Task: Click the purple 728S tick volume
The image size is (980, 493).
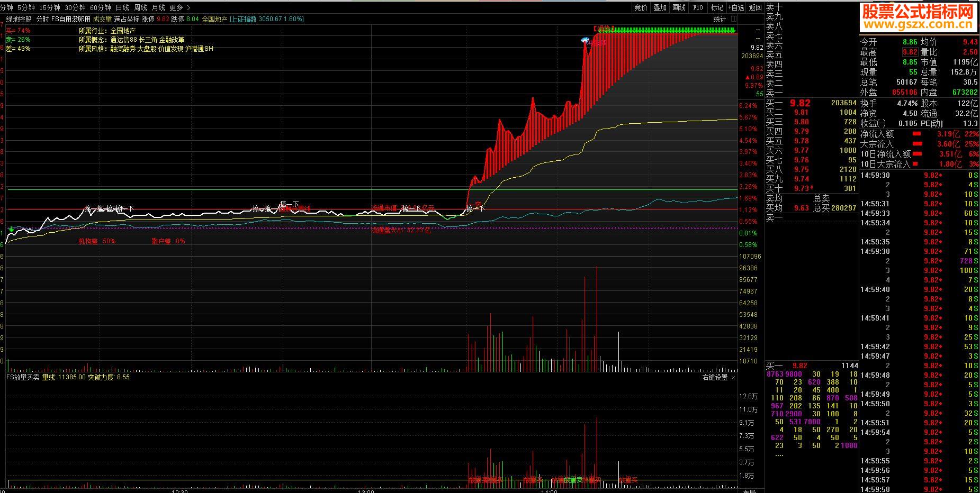Action: (969, 261)
